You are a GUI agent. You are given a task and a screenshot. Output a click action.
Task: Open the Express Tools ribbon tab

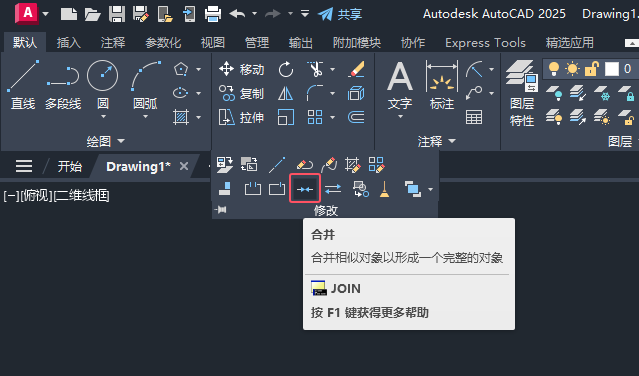pyautogui.click(x=485, y=42)
